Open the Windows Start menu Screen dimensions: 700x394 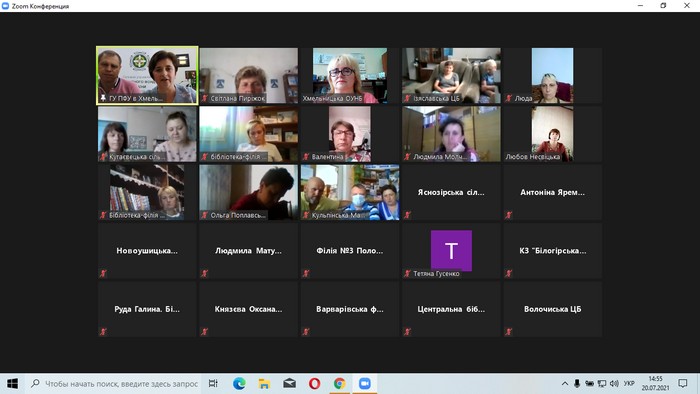[x=12, y=383]
